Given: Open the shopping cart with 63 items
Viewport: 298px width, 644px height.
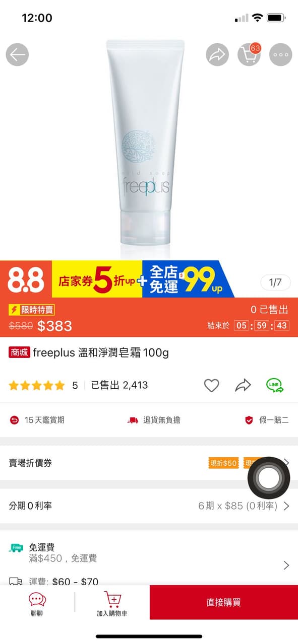Looking at the screenshot, I should coord(250,54).
